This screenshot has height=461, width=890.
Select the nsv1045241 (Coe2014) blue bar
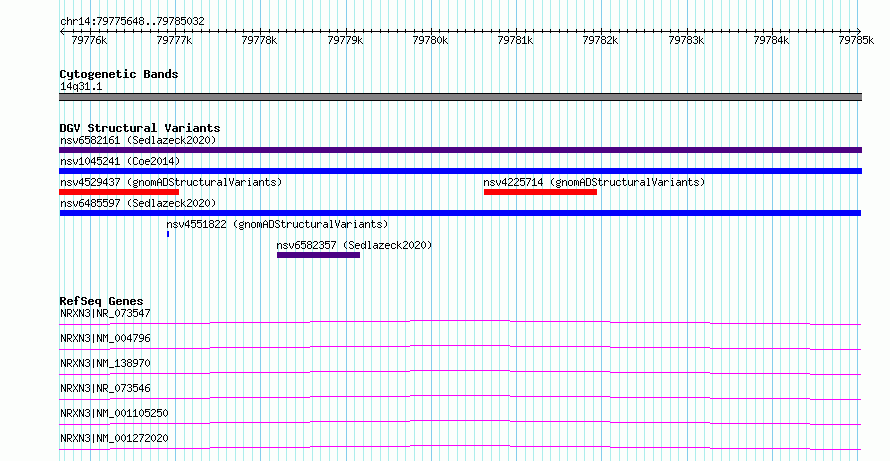coord(460,171)
